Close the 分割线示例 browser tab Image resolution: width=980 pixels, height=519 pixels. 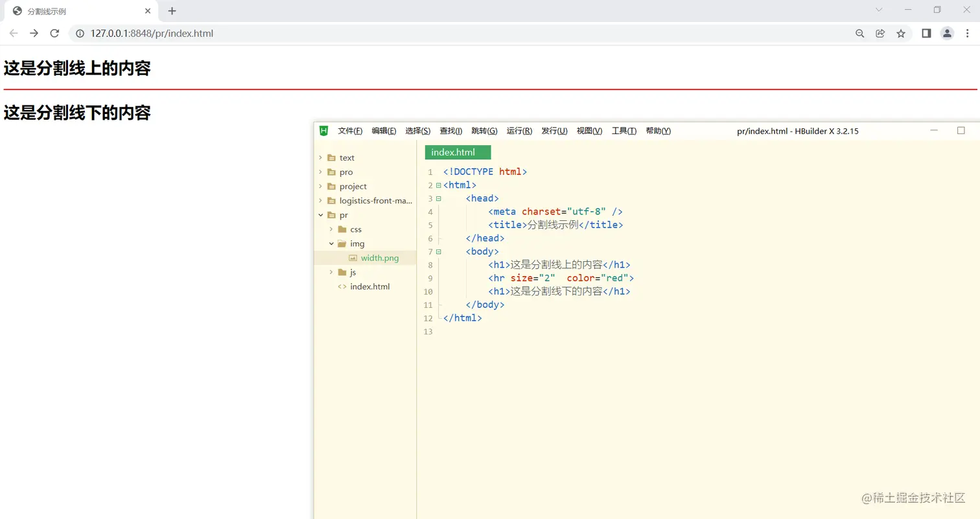click(x=148, y=11)
